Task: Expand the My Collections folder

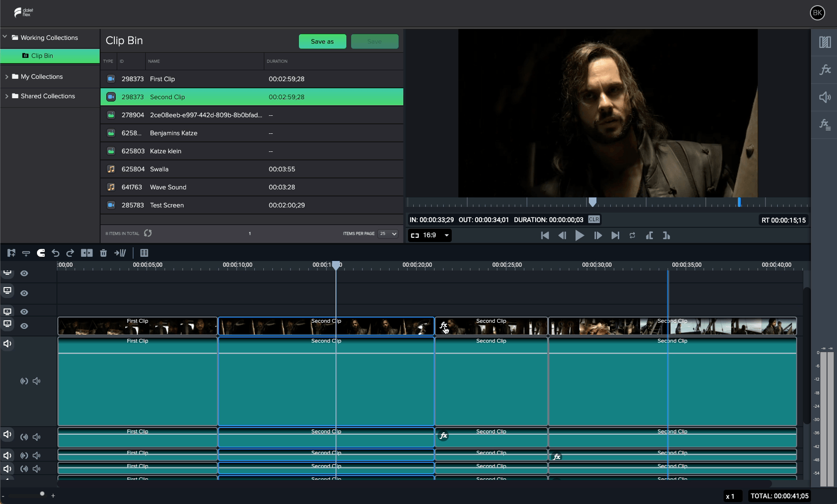Action: [x=7, y=76]
